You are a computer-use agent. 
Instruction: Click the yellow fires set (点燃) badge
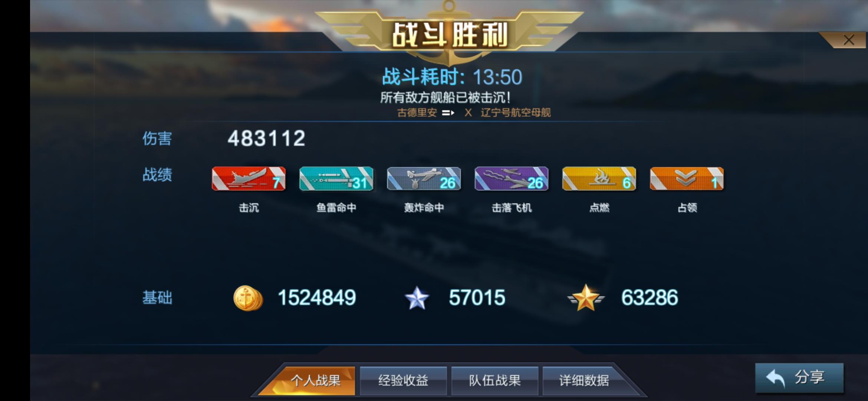point(599,179)
